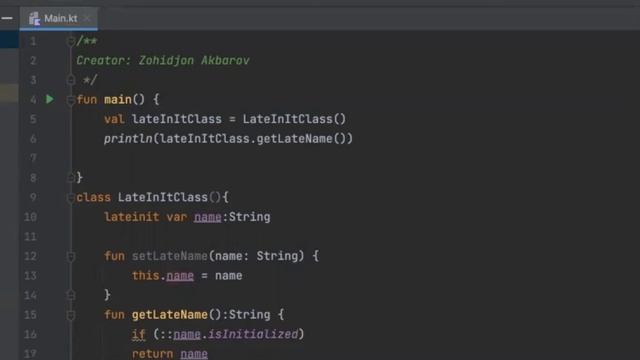The image size is (640, 360).
Task: Click the 'class' keyword on line 9
Action: (93, 198)
